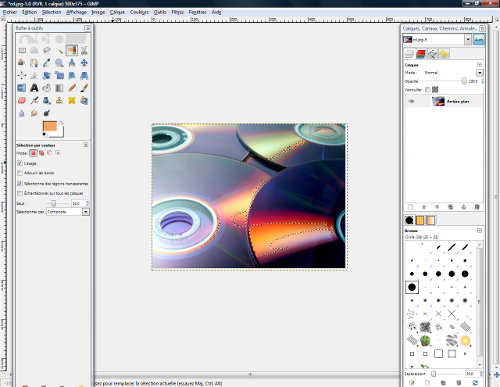The height and width of the screenshot is (387, 500).
Task: Toggle the Lissage checkbox
Action: [x=20, y=163]
